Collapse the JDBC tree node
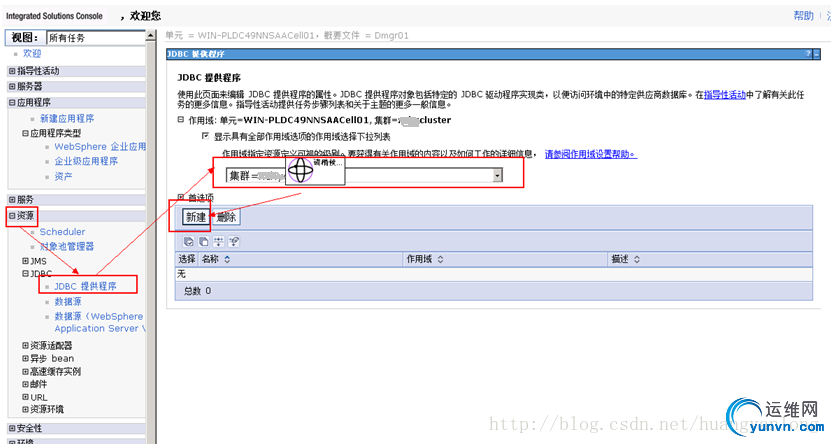831x444 pixels. [x=25, y=273]
